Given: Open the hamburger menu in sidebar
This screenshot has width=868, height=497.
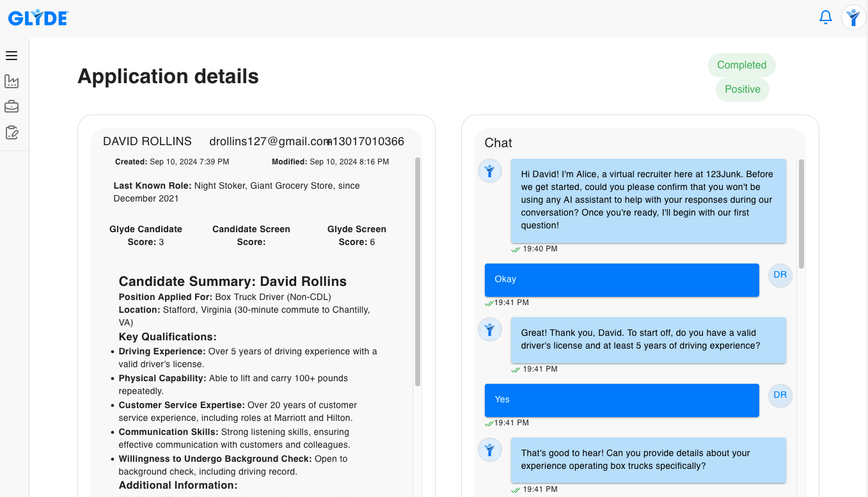Looking at the screenshot, I should (12, 56).
